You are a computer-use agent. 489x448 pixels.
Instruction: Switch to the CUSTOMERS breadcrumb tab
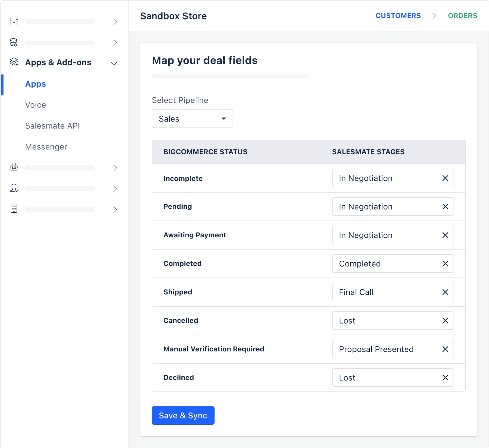point(398,16)
